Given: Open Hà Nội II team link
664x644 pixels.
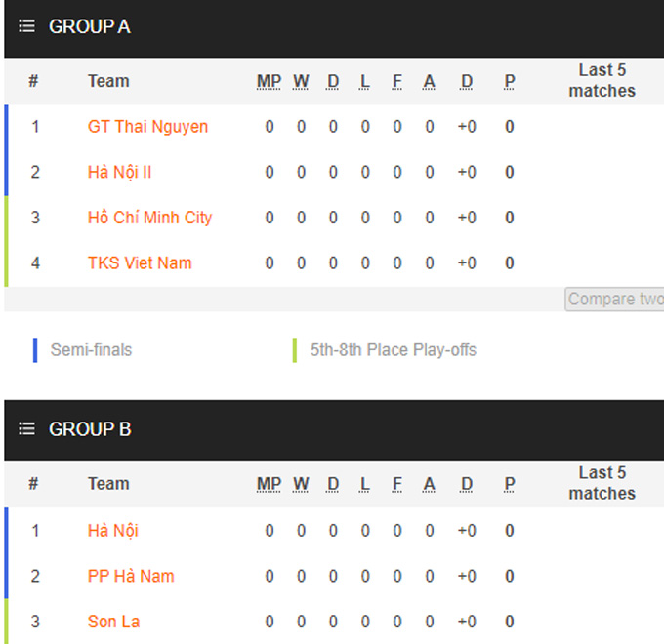Looking at the screenshot, I should 119,173.
